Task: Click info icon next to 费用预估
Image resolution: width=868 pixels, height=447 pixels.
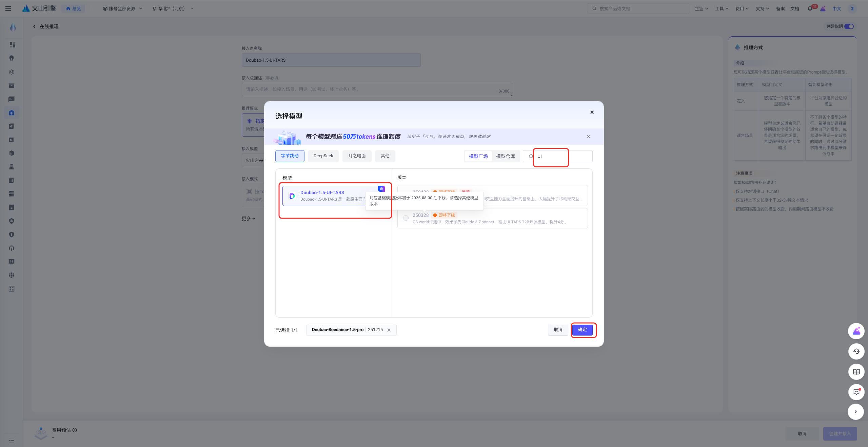Action: (75, 430)
